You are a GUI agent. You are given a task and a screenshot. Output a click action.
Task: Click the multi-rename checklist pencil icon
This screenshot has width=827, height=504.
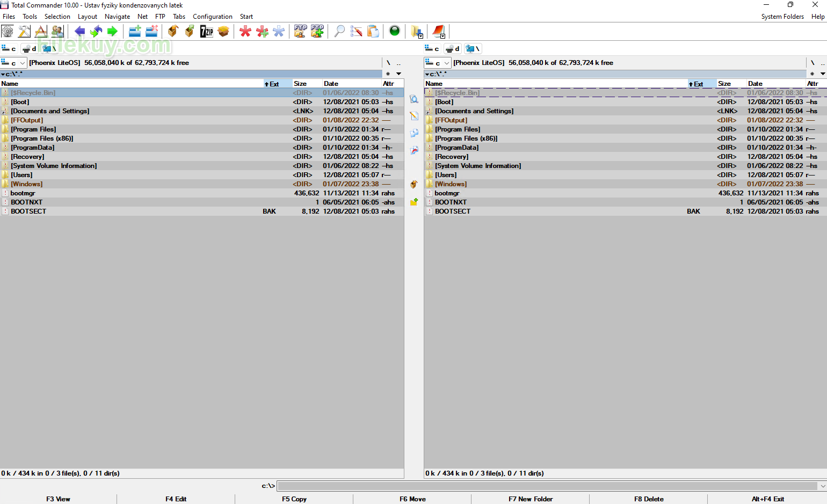click(x=356, y=31)
